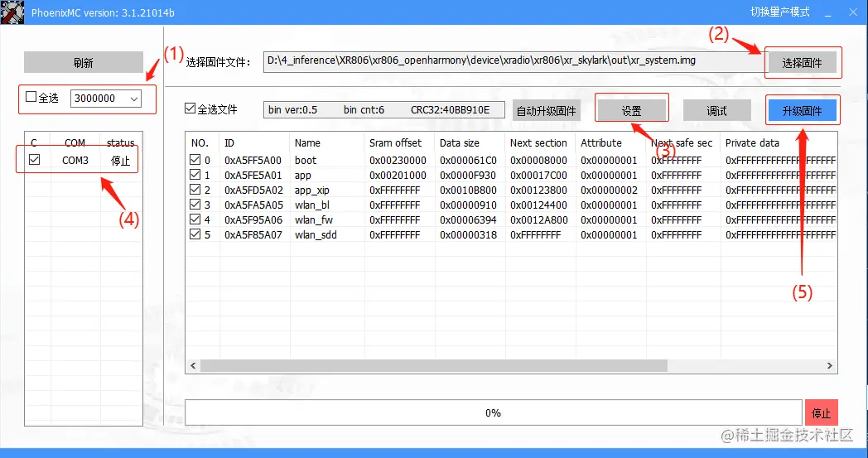The image size is (868, 458).
Task: Click the firmware file path field
Action: (x=514, y=61)
